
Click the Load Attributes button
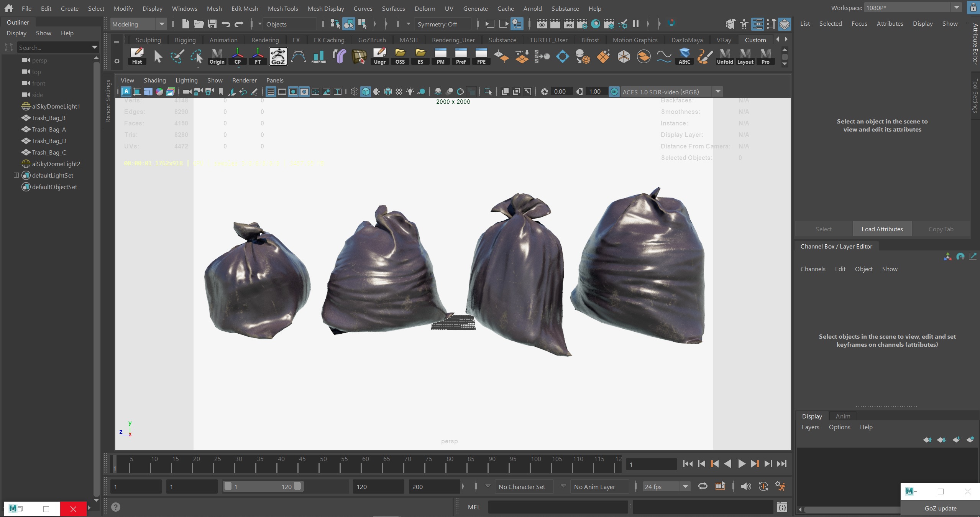click(x=882, y=229)
